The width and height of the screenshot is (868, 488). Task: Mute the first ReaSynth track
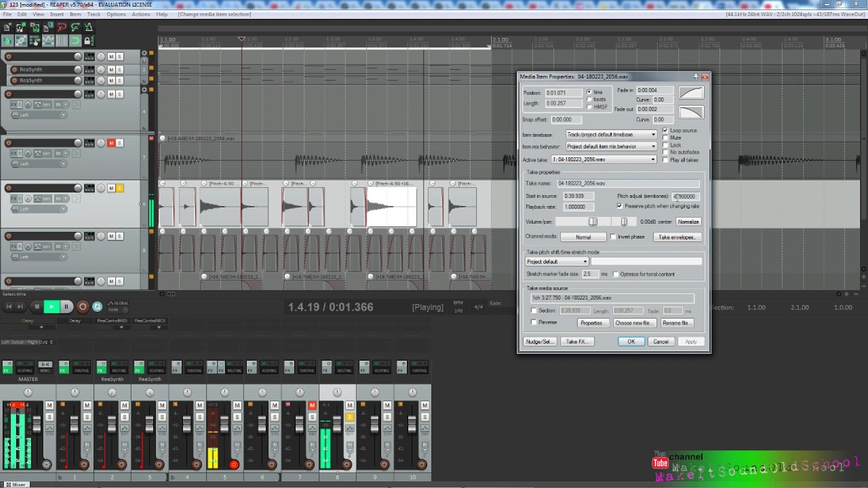[111, 70]
